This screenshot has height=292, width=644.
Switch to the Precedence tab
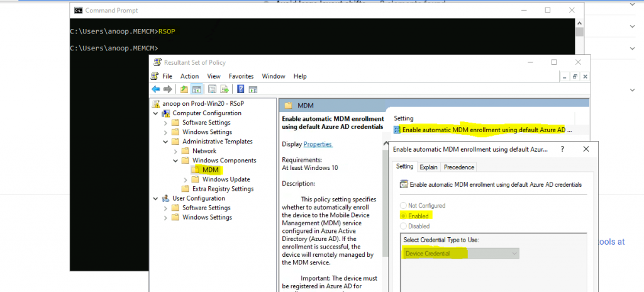click(458, 167)
